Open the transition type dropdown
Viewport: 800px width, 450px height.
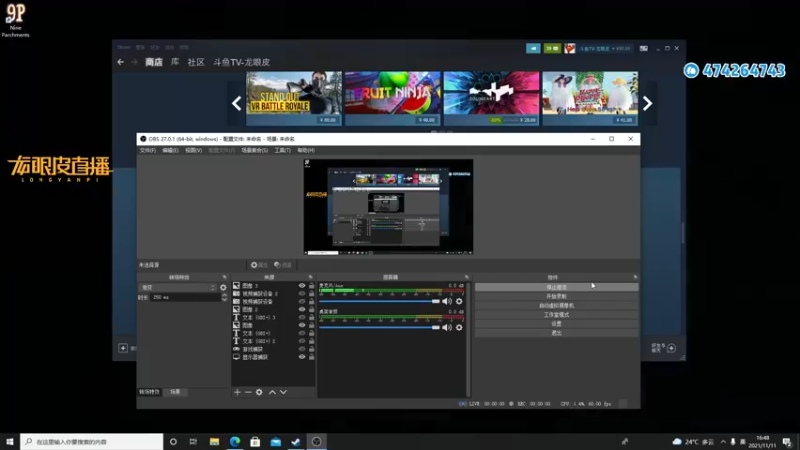(178, 288)
